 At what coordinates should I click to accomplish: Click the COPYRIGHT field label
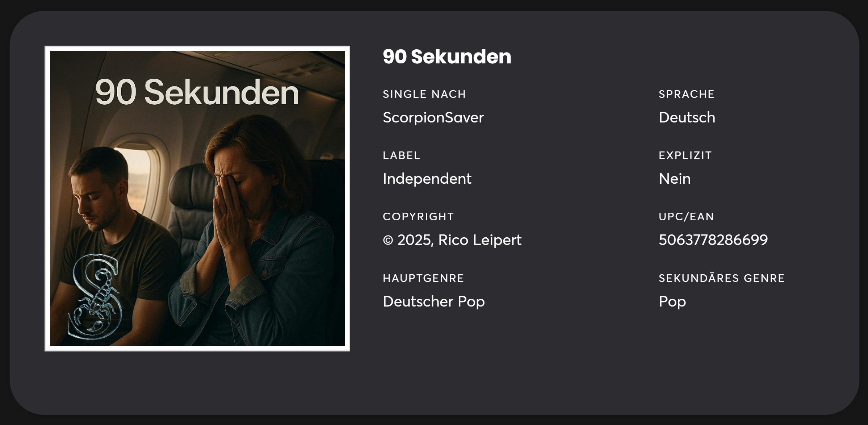click(x=418, y=217)
